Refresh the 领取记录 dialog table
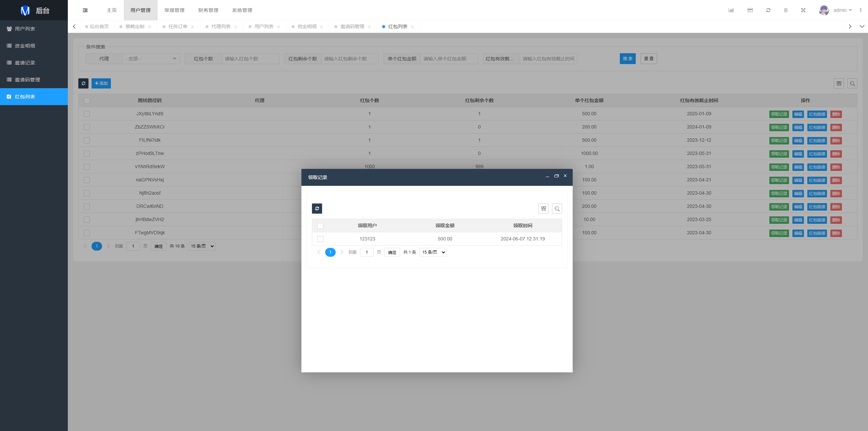 317,209
